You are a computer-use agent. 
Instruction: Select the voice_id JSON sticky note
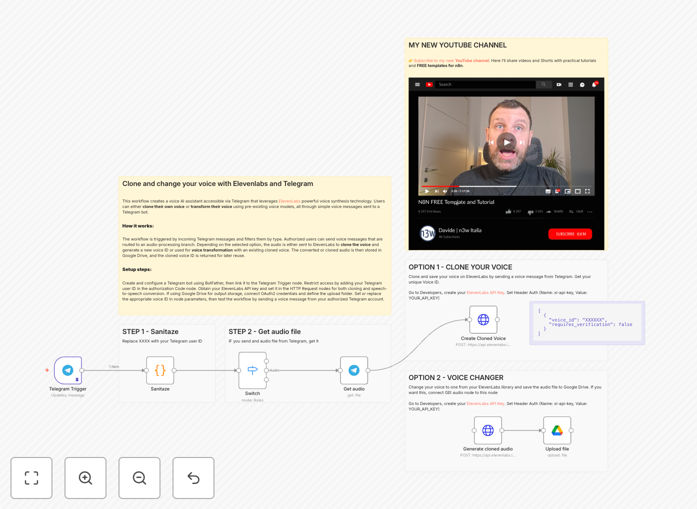pyautogui.click(x=587, y=323)
